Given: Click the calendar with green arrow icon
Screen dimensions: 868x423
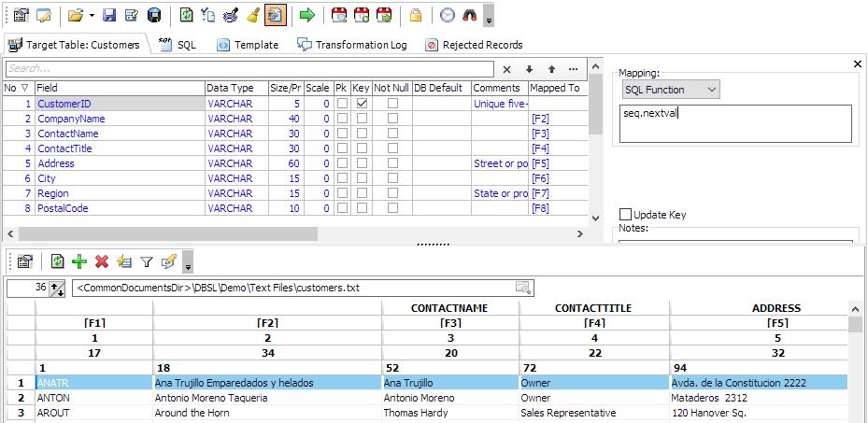Looking at the screenshot, I should click(x=384, y=16).
